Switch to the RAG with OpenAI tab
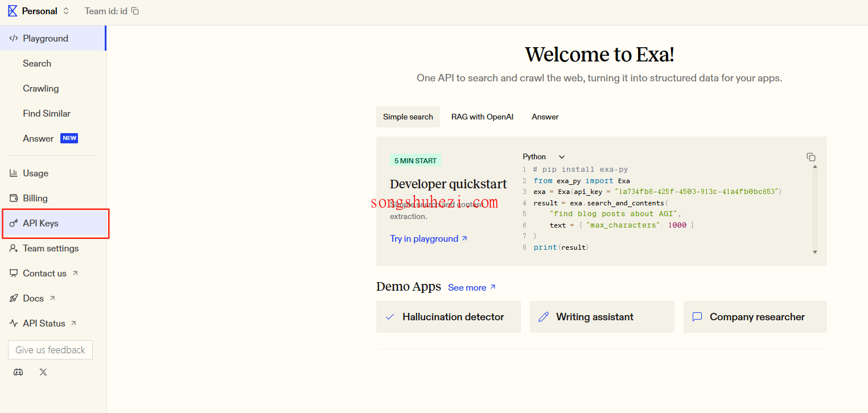The image size is (868, 413). (x=483, y=117)
